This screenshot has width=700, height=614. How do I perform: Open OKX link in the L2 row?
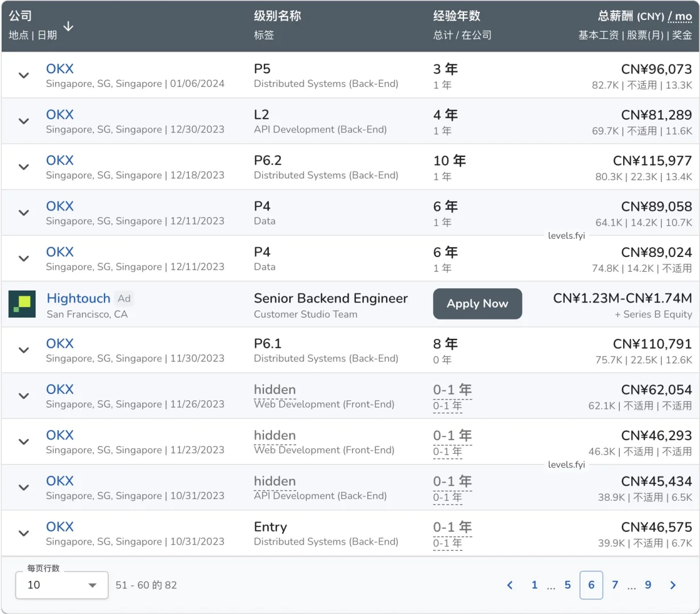[x=60, y=115]
